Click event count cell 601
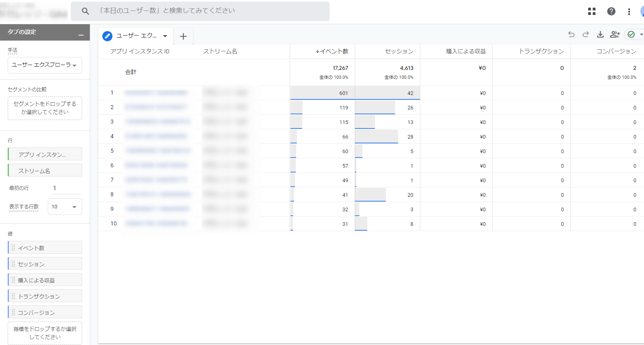 (x=343, y=93)
